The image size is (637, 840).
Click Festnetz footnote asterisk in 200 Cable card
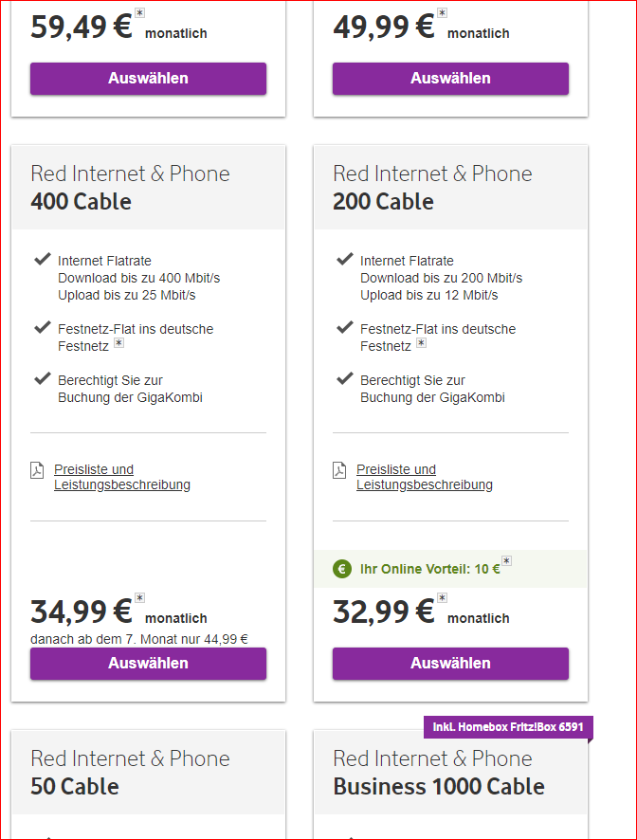click(x=421, y=344)
